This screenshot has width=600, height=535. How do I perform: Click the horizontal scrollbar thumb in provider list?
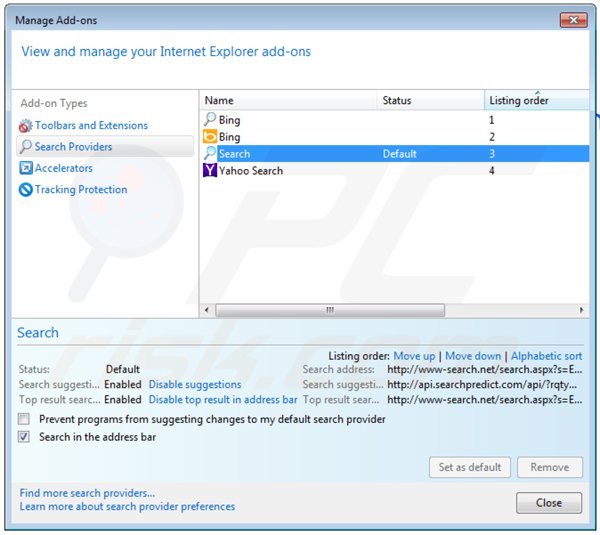(x=330, y=310)
